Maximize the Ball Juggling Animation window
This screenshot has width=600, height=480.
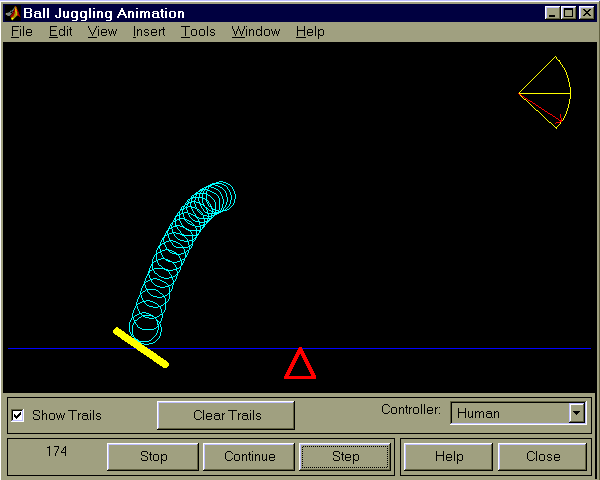click(568, 13)
